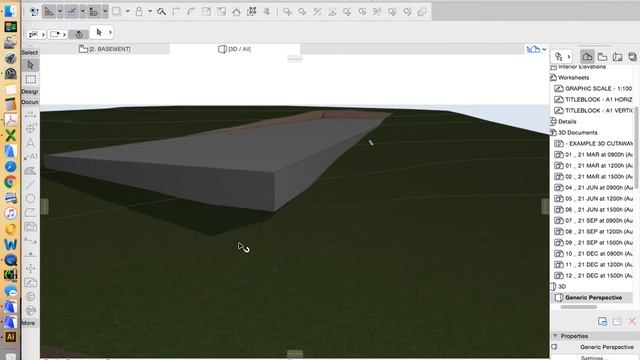Choose the Text tool (letter A)
The height and width of the screenshot is (360, 640).
click(31, 143)
